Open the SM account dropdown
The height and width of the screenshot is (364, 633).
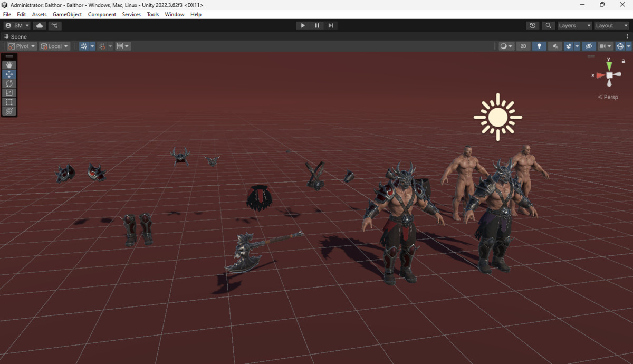(17, 25)
